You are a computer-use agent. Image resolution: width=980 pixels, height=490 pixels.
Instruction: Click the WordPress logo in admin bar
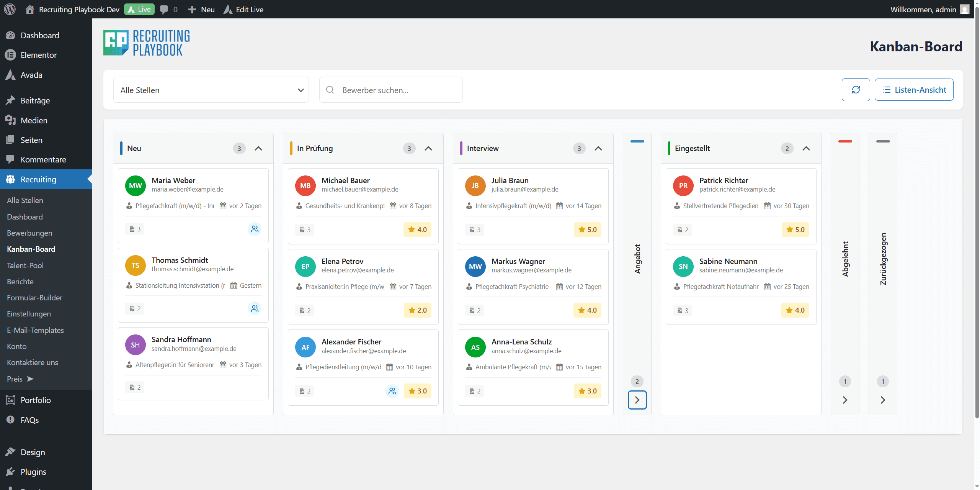[10, 9]
